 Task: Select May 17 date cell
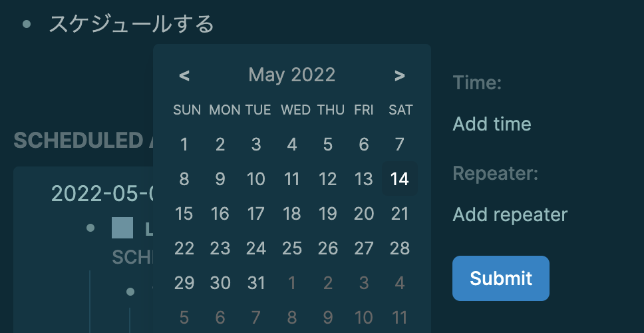pyautogui.click(x=256, y=214)
